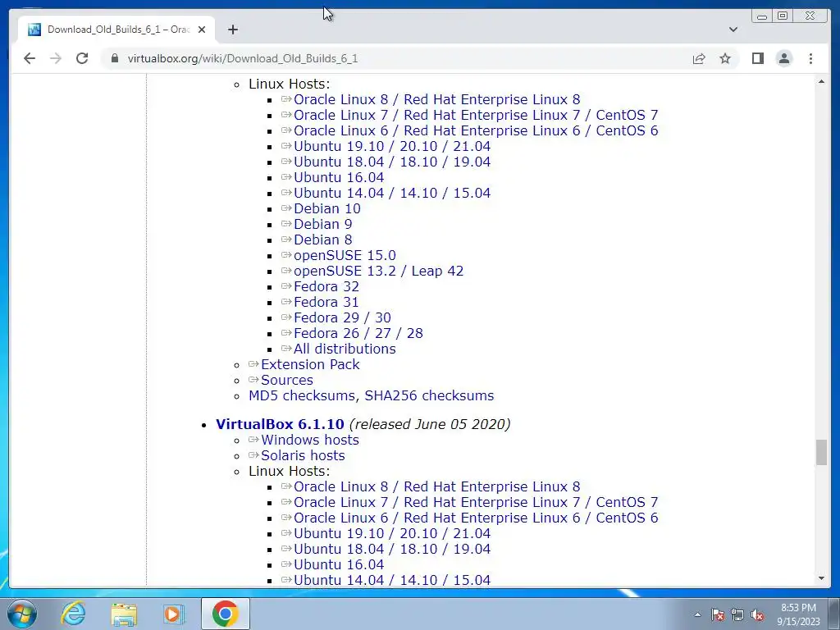Open openSUSE 13.2 / Leap 42 link
The image size is (840, 630).
pyautogui.click(x=378, y=271)
